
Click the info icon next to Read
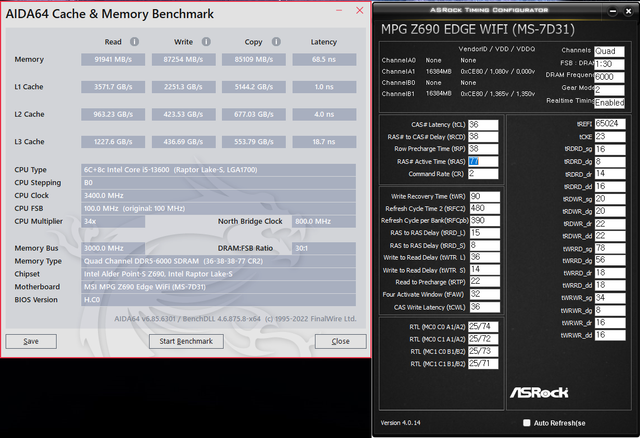coord(134,42)
